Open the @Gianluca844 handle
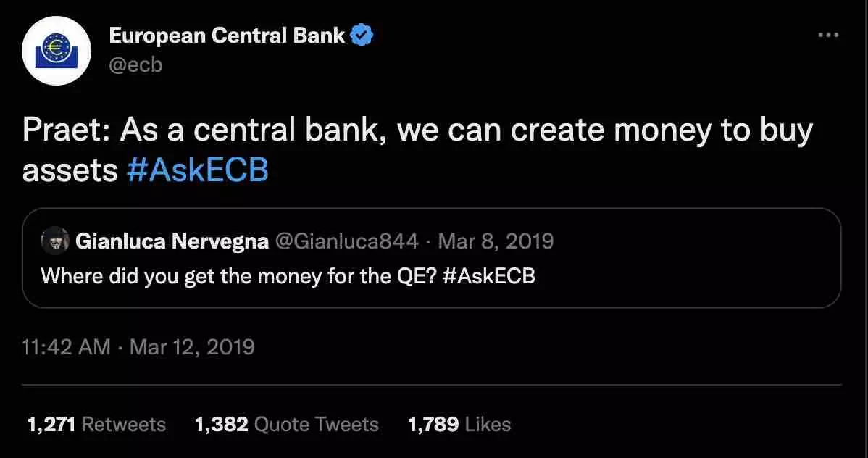 [x=346, y=241]
